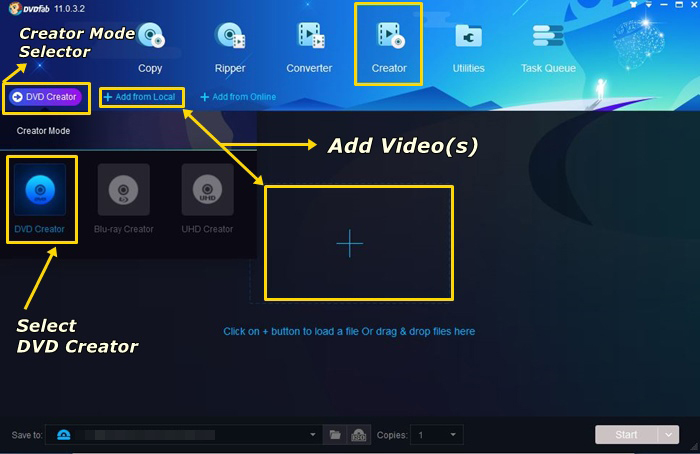700x454 pixels.
Task: Click the disc output icon in Save to
Action: 64,435
